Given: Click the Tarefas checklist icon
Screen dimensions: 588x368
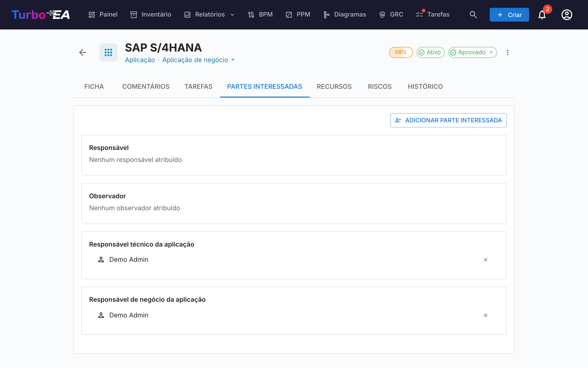Looking at the screenshot, I should 419,14.
